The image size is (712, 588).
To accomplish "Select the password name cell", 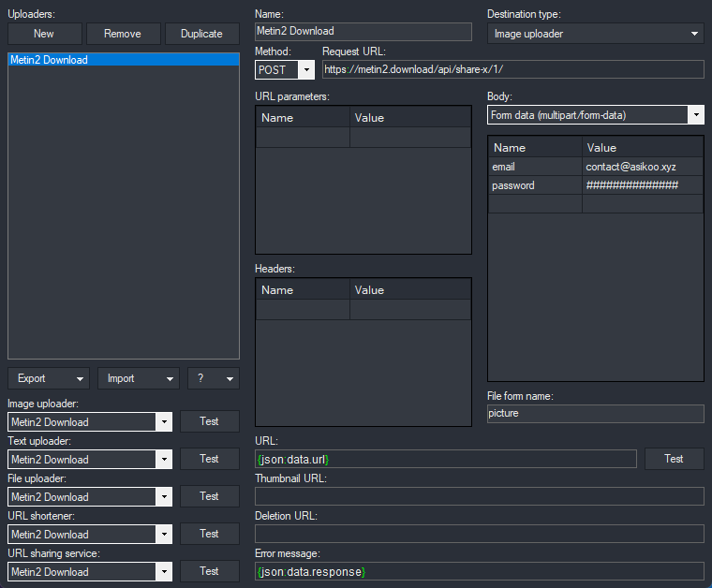I will click(535, 185).
